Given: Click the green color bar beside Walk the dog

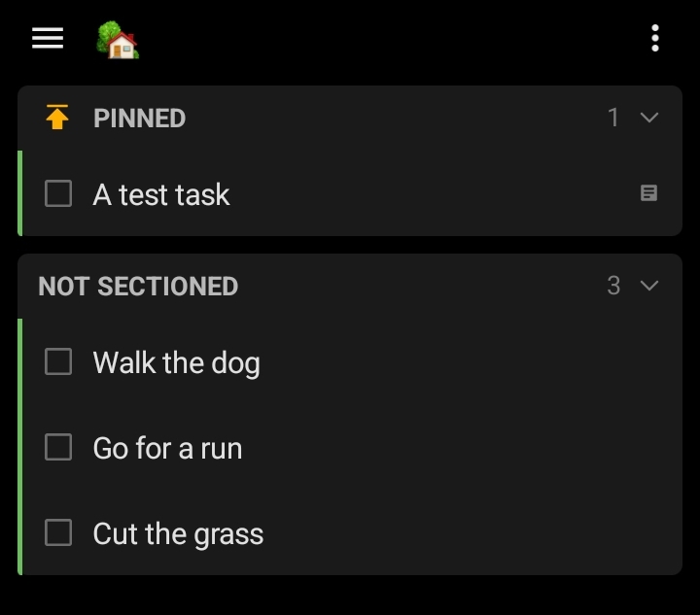Looking at the screenshot, I should click(x=20, y=362).
